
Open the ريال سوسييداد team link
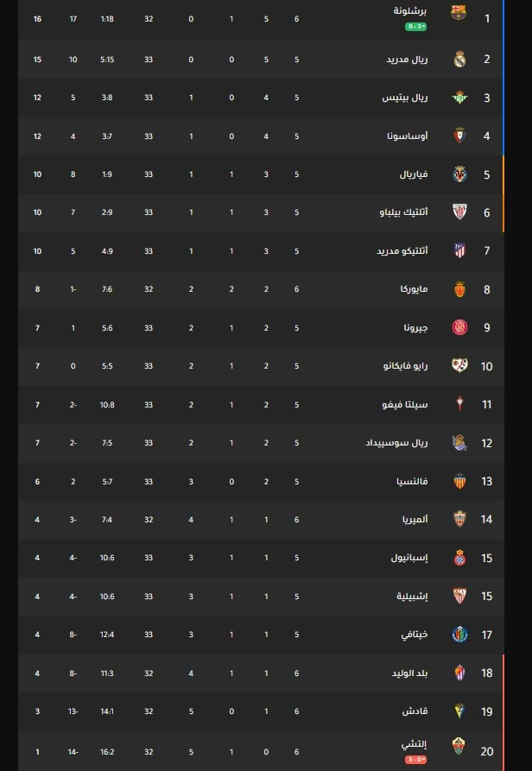click(396, 443)
